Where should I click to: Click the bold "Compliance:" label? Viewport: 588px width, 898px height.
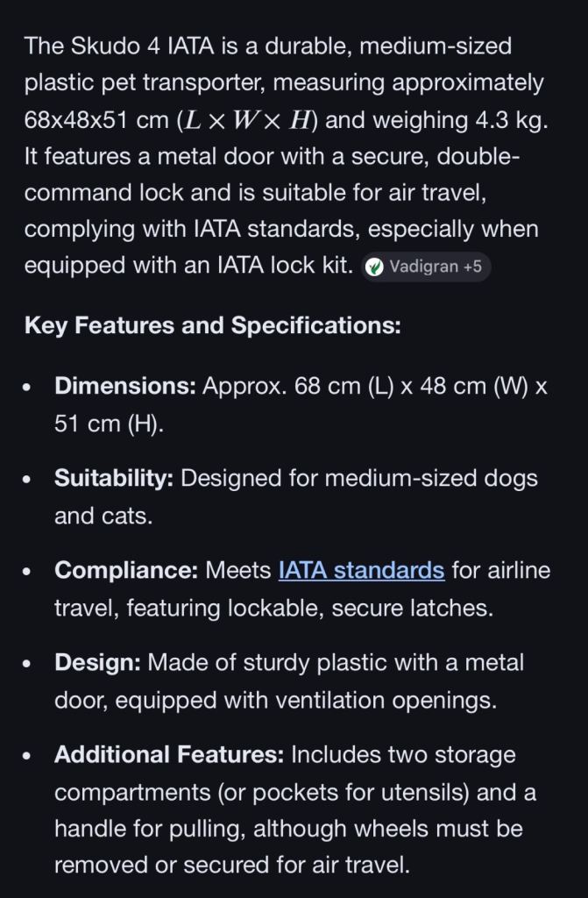[x=126, y=571]
